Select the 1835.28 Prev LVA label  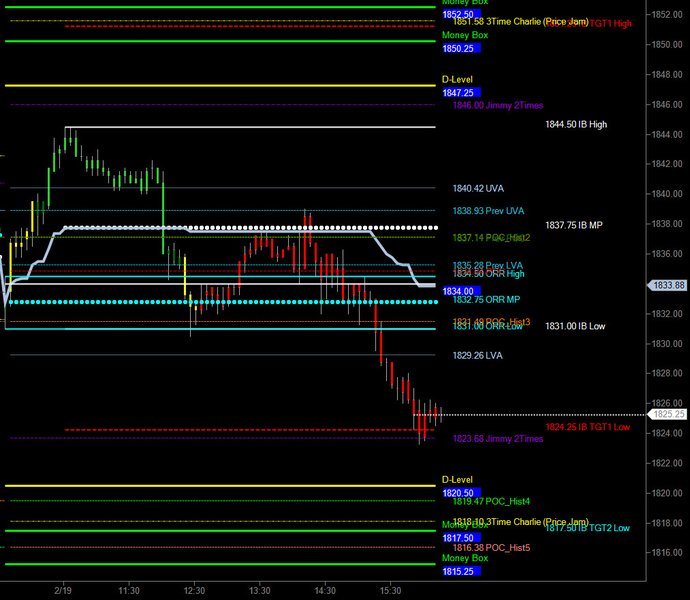pyautogui.click(x=488, y=265)
